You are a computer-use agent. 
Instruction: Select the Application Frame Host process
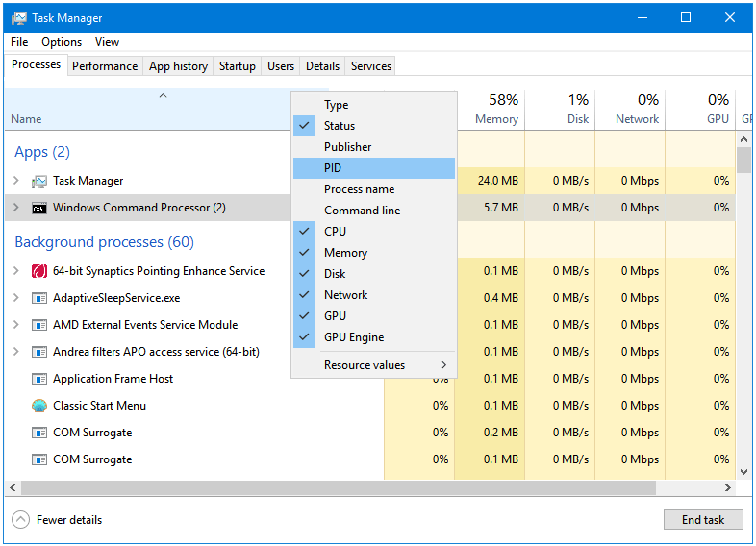coord(113,379)
